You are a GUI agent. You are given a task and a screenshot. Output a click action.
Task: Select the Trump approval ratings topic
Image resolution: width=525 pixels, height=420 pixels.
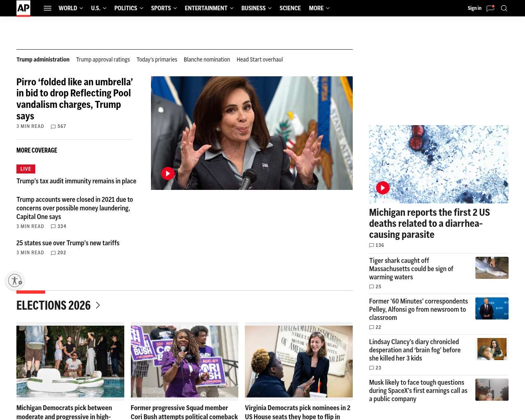[x=103, y=59]
